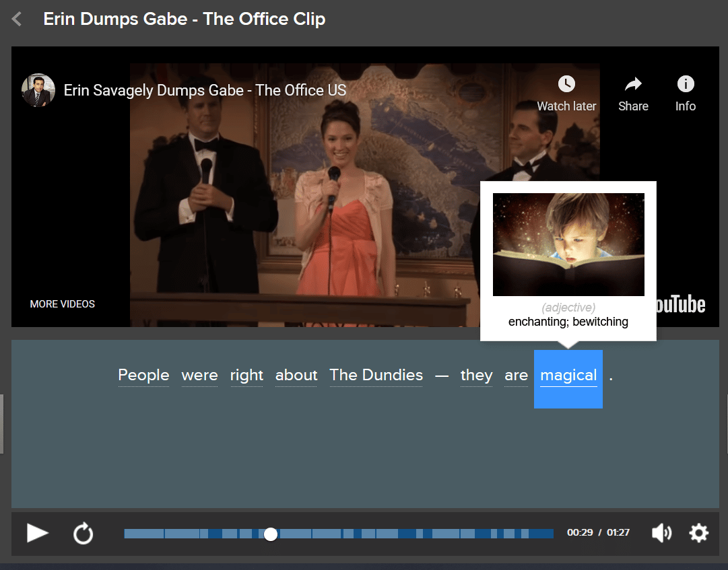Image resolution: width=728 pixels, height=570 pixels.
Task: Click the YouTube logo on the video
Action: 680,304
